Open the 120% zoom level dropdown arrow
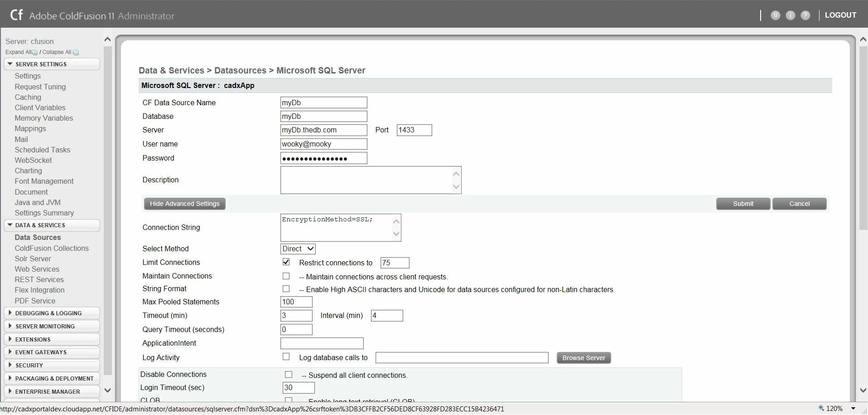Screen dimensions: 868x415 point(854,408)
